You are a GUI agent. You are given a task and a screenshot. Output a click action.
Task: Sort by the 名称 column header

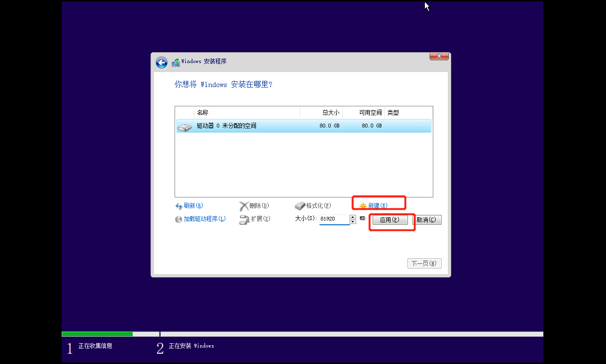tap(247, 113)
